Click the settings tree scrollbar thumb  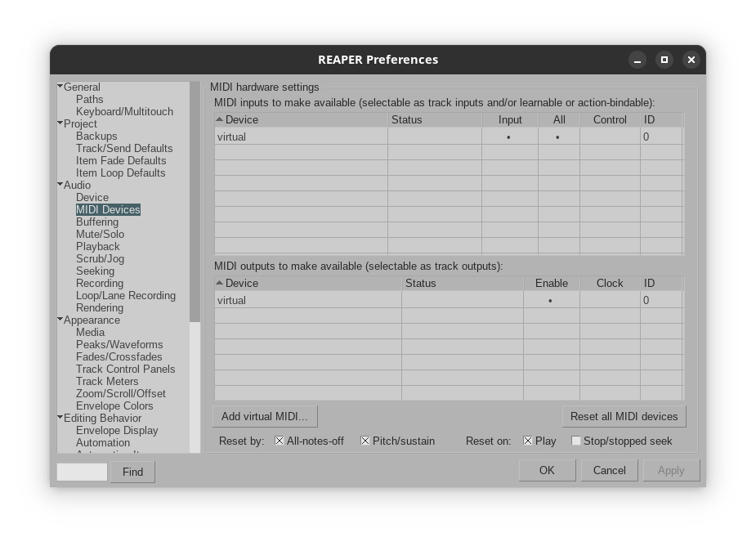point(195,202)
